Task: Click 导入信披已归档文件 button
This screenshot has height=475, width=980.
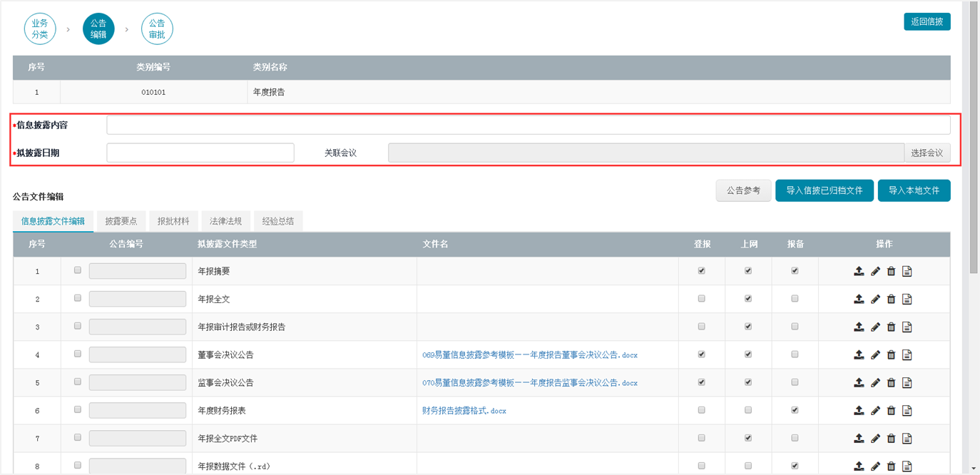Action: click(825, 190)
